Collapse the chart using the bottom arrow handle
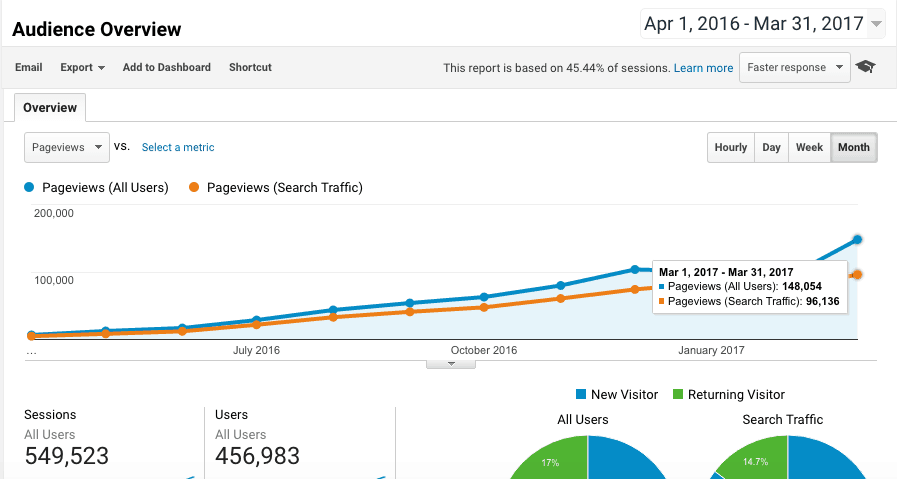 click(x=450, y=363)
